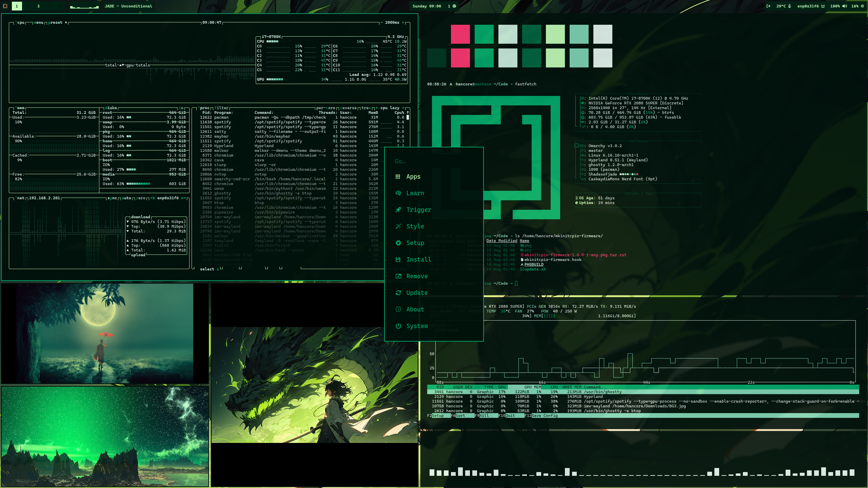Click the grid icon next to Apps
The image size is (868, 488).
click(x=398, y=177)
